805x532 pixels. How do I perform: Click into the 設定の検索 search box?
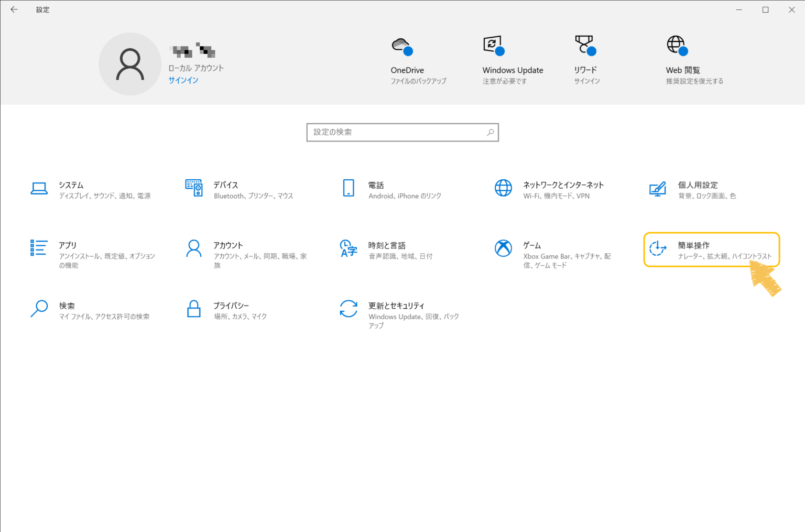pos(398,133)
